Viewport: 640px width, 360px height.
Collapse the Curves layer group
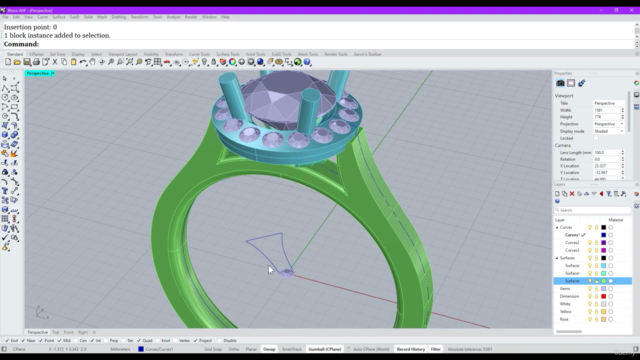[557, 227]
